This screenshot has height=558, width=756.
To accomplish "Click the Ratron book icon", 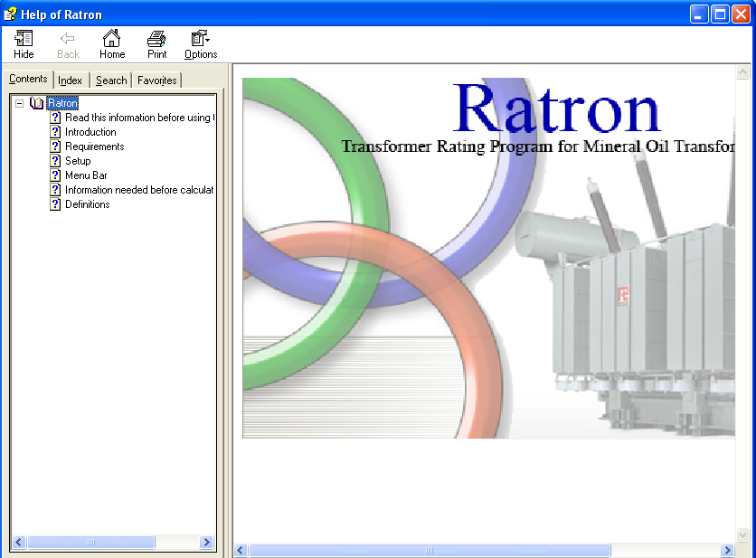I will (x=37, y=103).
